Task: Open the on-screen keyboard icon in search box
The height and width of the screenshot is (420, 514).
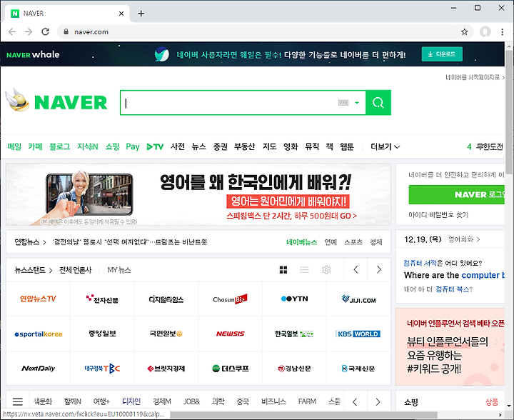Action: (x=343, y=103)
